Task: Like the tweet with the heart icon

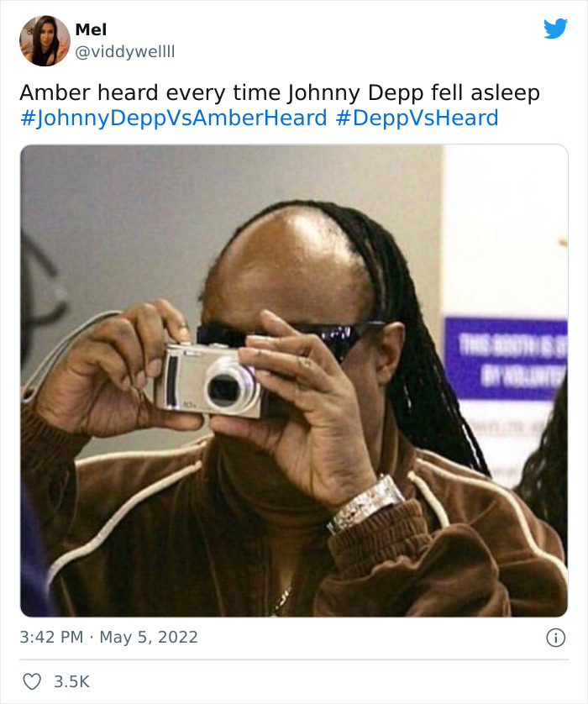Action: click(x=32, y=681)
